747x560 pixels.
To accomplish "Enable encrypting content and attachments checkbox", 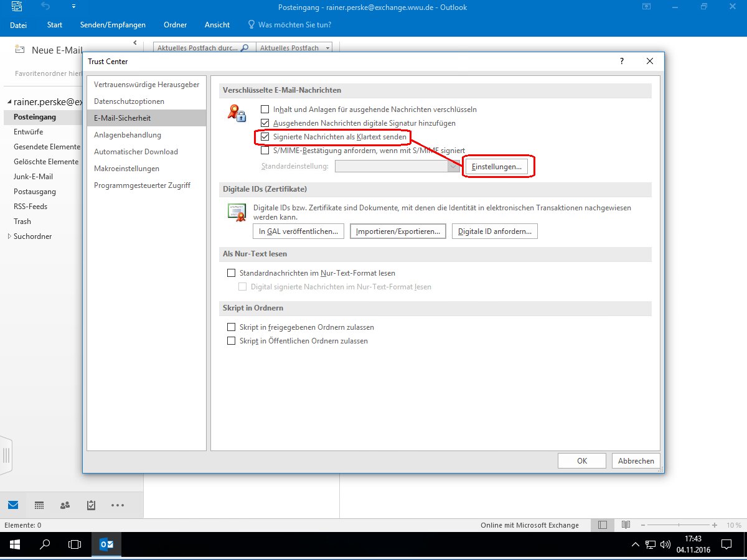I will [x=265, y=110].
